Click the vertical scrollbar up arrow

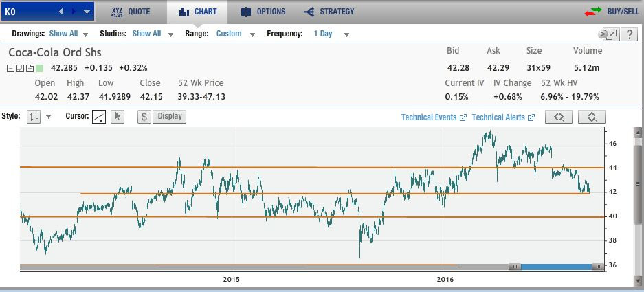(x=637, y=132)
